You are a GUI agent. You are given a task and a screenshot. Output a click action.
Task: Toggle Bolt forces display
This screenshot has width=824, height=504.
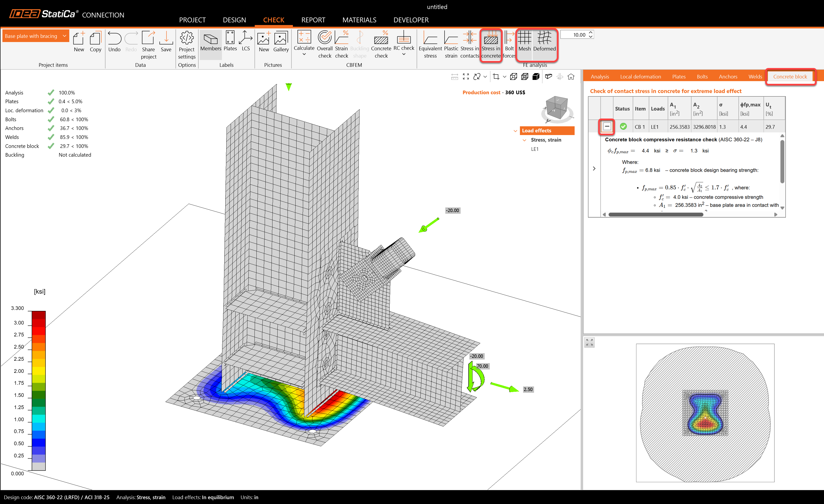click(509, 44)
